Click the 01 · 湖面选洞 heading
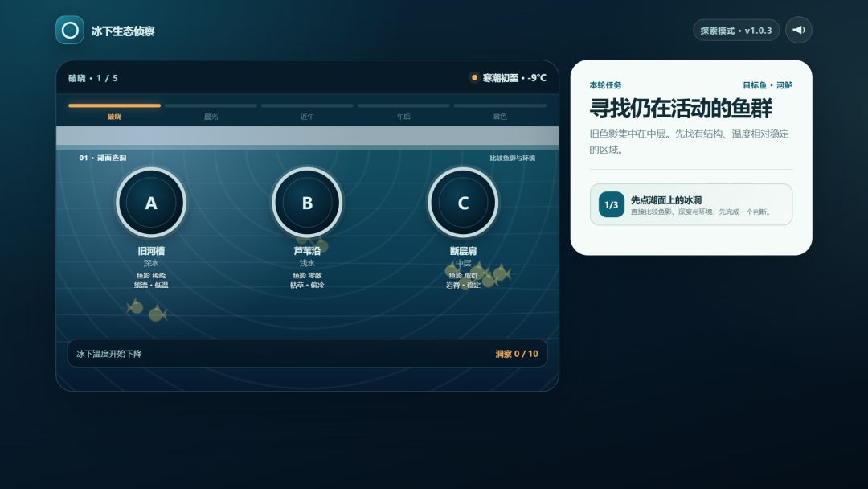The image size is (868, 489). (x=102, y=158)
